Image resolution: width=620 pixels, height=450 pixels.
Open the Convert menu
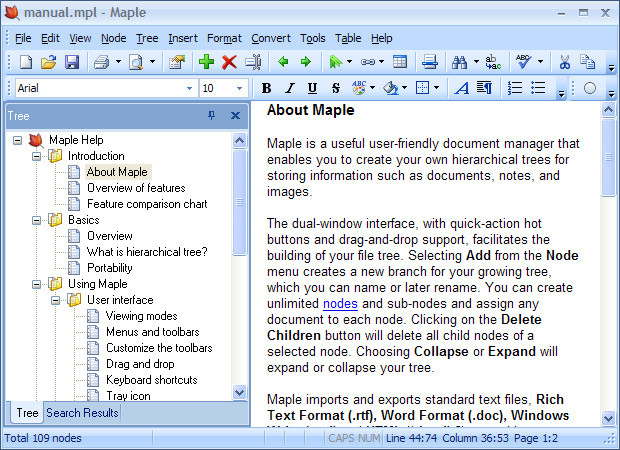(271, 38)
